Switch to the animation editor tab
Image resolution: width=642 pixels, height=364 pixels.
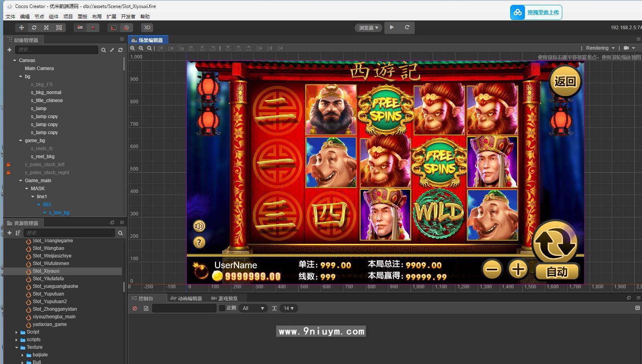tap(186, 298)
